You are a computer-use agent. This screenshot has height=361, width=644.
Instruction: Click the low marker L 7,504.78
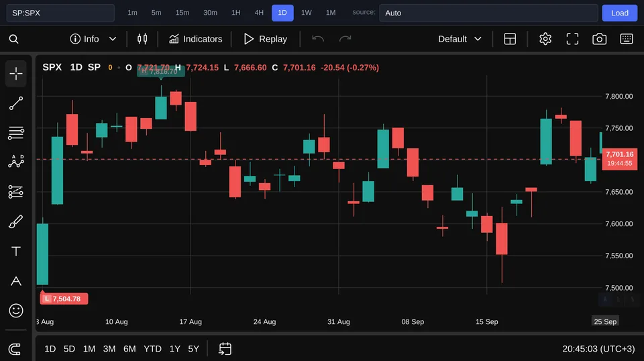tap(64, 299)
